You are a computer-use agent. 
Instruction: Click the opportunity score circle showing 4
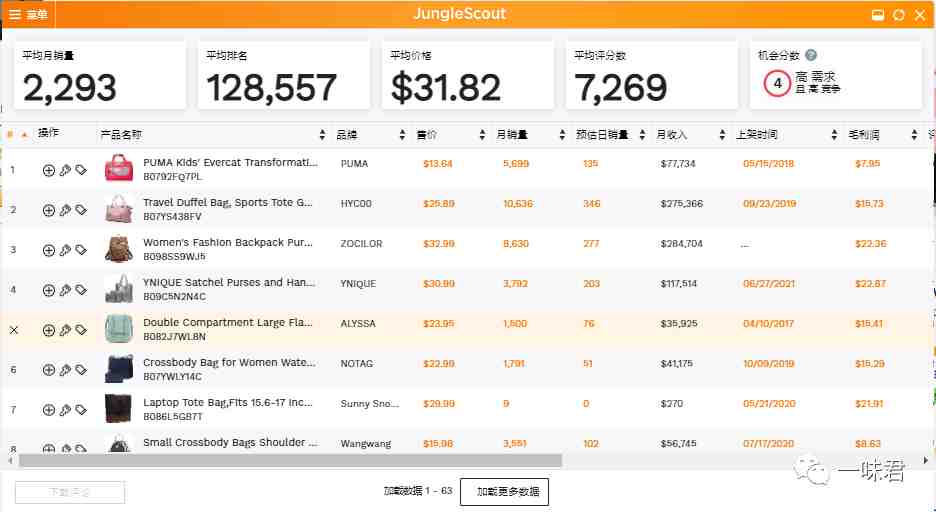[x=777, y=84]
